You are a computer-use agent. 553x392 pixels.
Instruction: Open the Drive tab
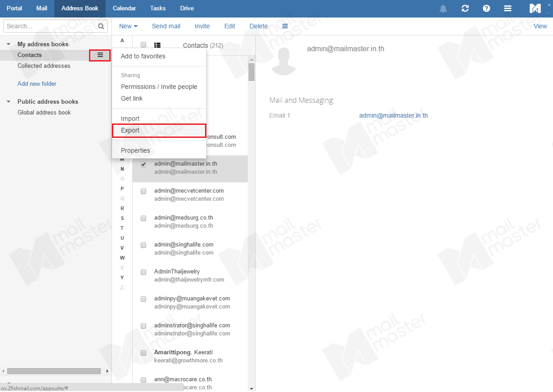pos(187,9)
